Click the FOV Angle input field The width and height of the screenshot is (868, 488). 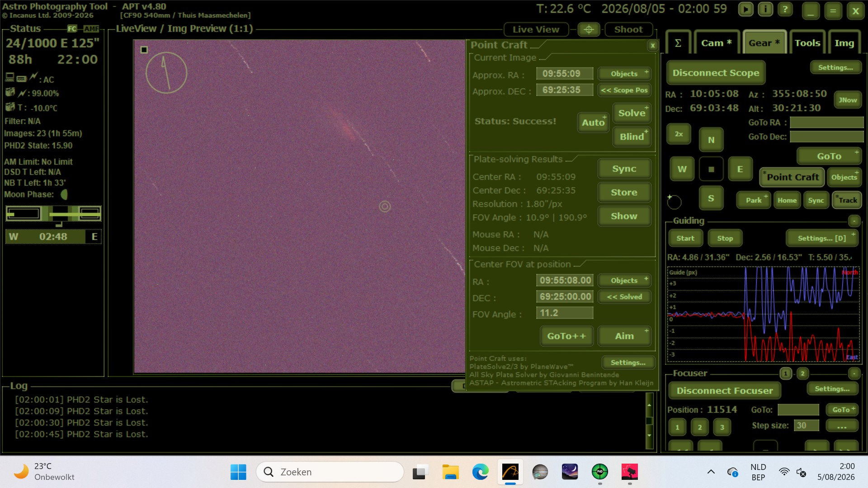pyautogui.click(x=565, y=313)
